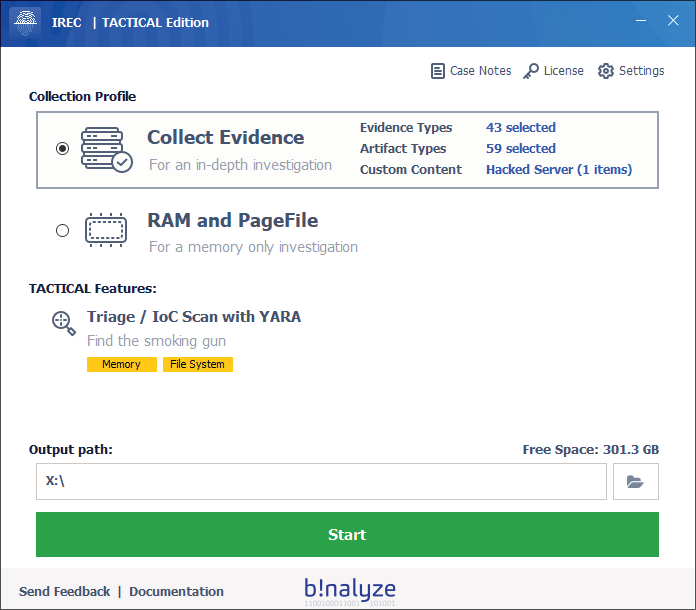Click the TACTICAL Features heading
Viewport: 696px width, 610px height.
coord(92,289)
